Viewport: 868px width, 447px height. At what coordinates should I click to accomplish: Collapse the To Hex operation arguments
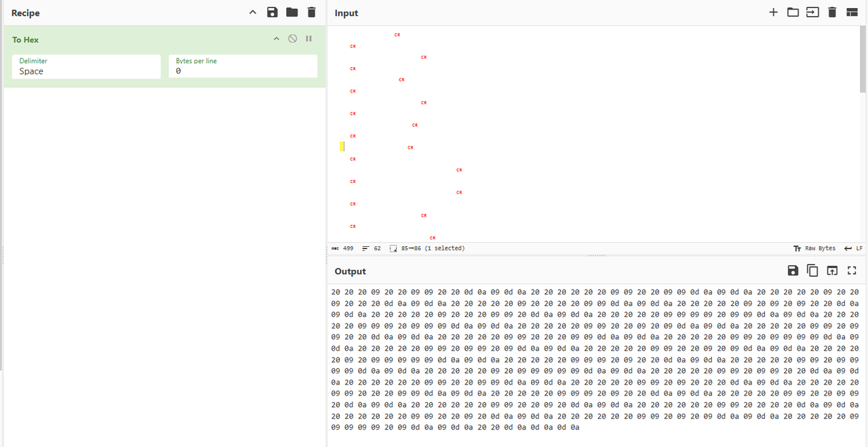pos(276,39)
